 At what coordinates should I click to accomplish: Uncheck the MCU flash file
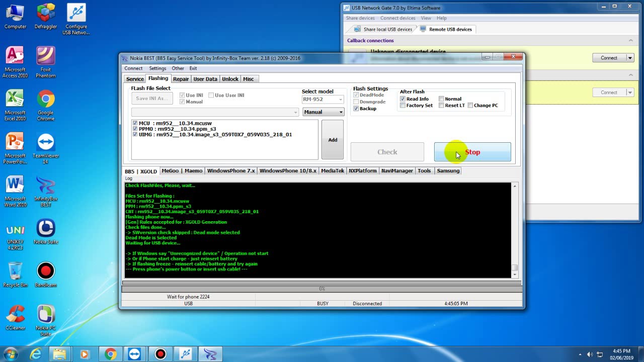tap(135, 123)
